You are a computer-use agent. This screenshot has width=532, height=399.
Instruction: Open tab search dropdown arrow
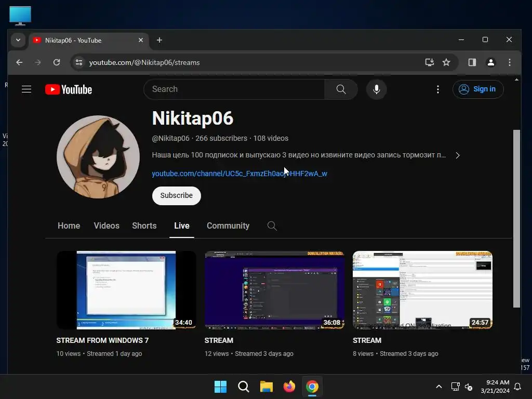[18, 40]
